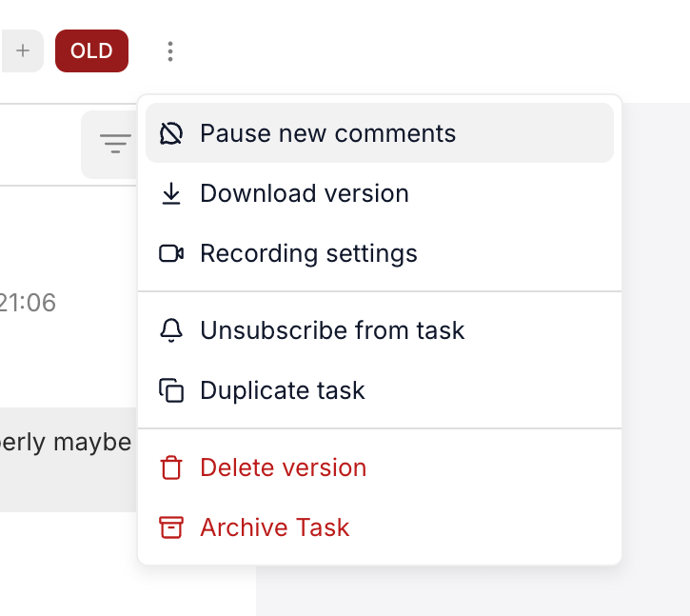Select Delete version option
Viewport: 690px width, 616px height.
[x=283, y=467]
